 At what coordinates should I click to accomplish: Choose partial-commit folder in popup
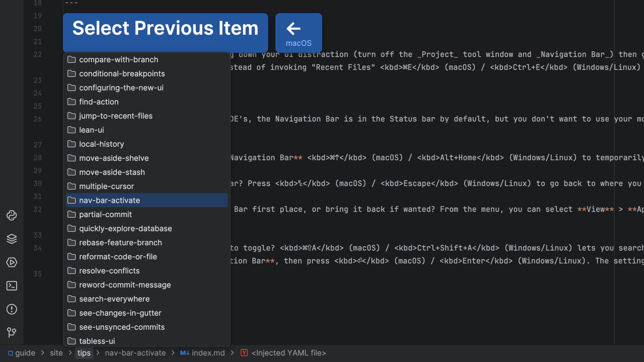(105, 214)
